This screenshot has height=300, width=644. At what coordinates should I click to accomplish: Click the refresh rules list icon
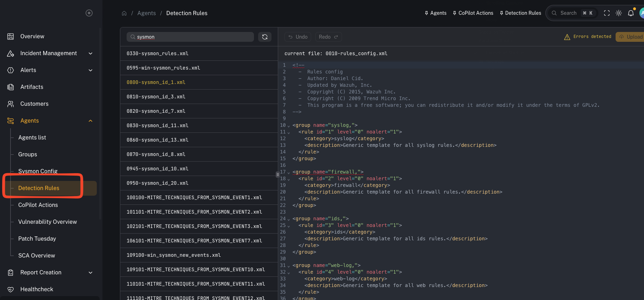click(265, 37)
